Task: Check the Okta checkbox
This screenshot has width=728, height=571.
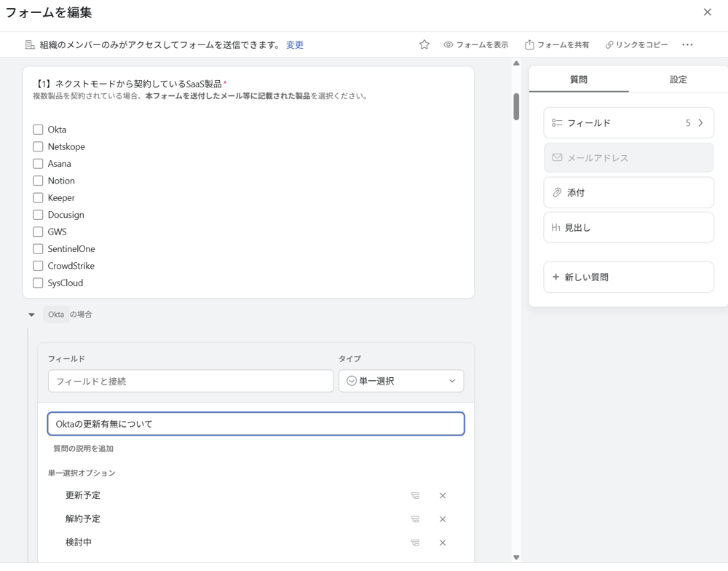Action: (x=37, y=129)
